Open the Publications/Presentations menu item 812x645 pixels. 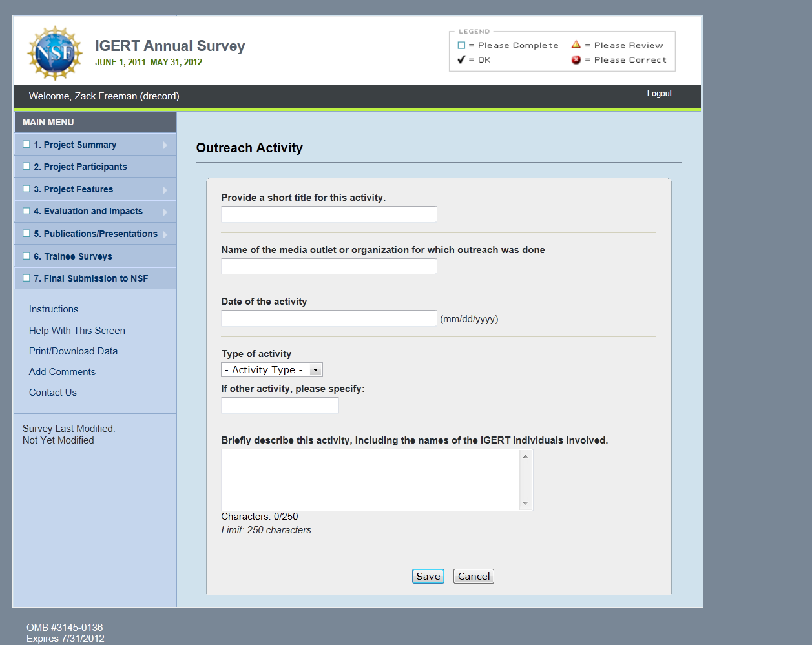coord(96,234)
